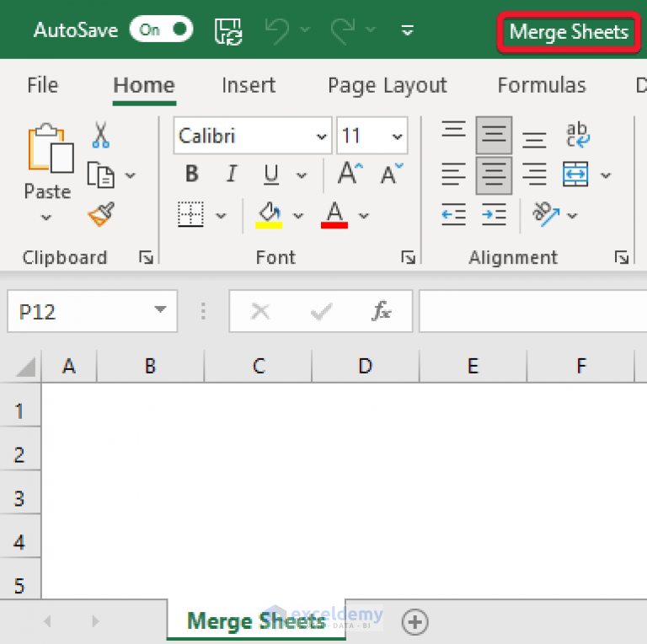
Task: Select the Format Painter brush
Action: pyautogui.click(x=101, y=214)
